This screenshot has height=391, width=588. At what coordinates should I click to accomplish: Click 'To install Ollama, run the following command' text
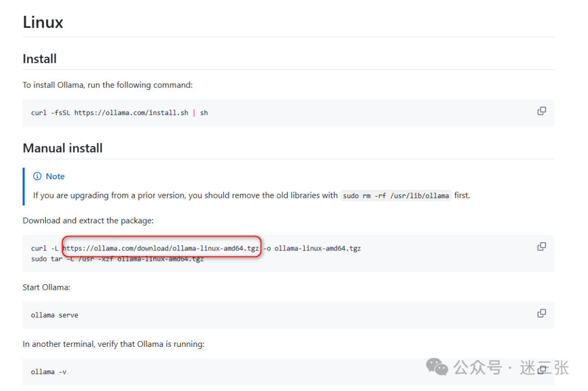[x=108, y=85]
